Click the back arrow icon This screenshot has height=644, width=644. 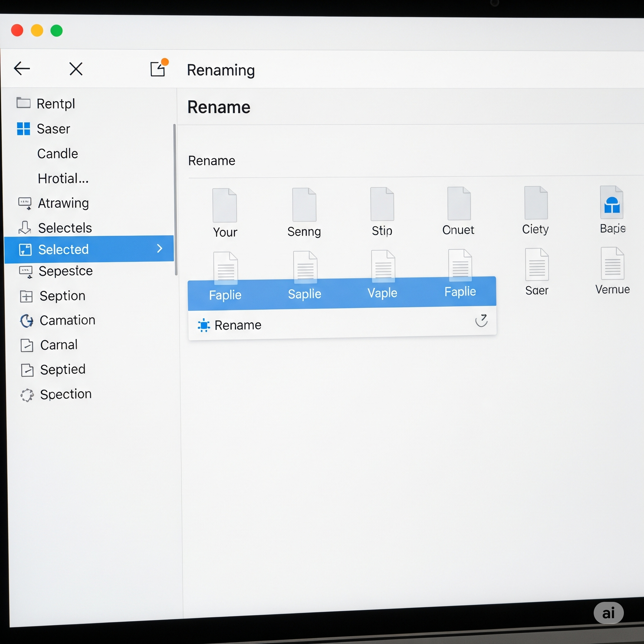22,69
